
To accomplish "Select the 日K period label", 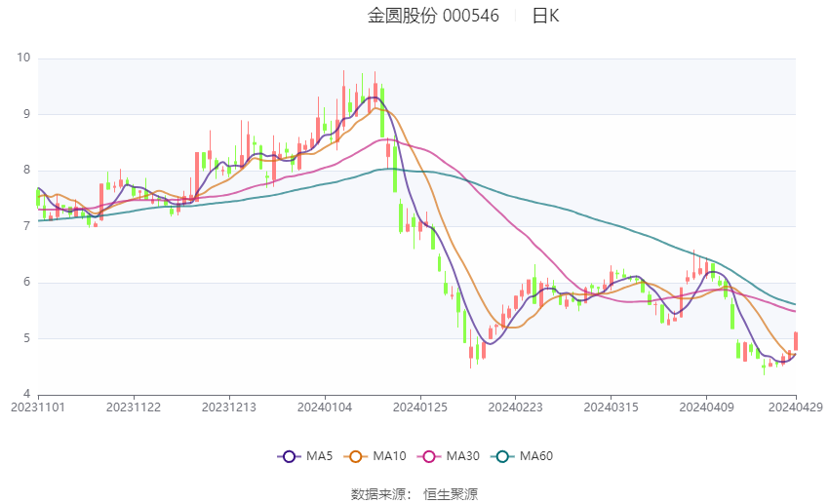I will [545, 16].
